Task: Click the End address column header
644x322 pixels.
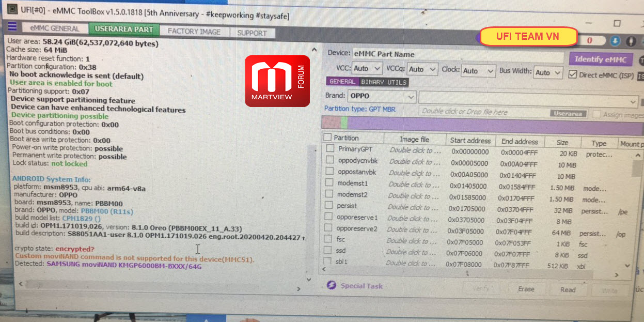Action: tap(519, 142)
